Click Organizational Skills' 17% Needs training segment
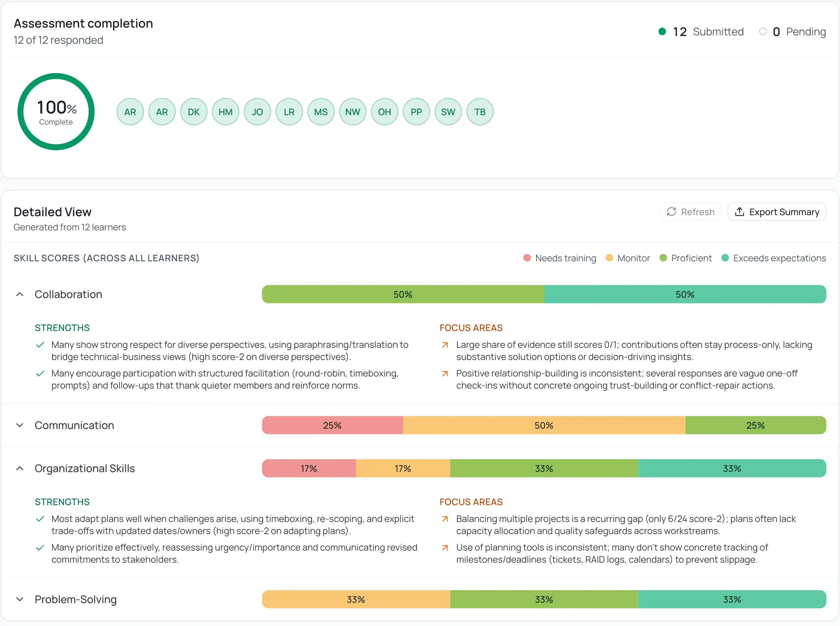Screen dimensions: 840x626 (x=309, y=468)
